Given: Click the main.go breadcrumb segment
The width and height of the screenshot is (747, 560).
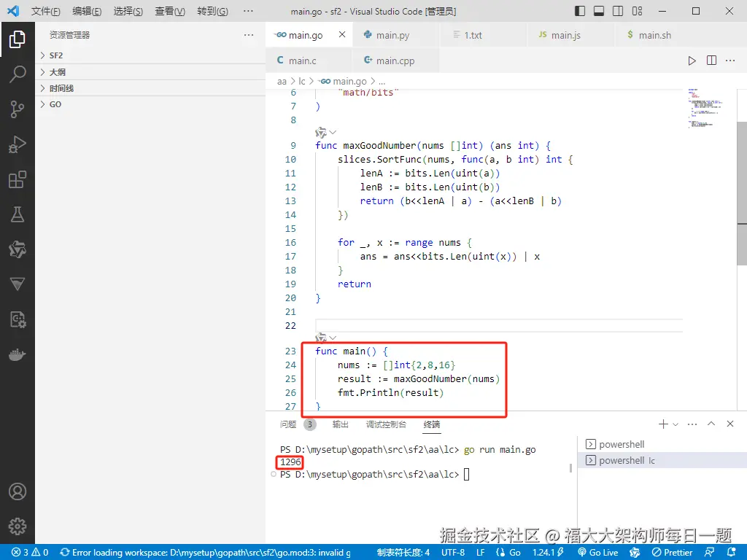Looking at the screenshot, I should (343, 82).
